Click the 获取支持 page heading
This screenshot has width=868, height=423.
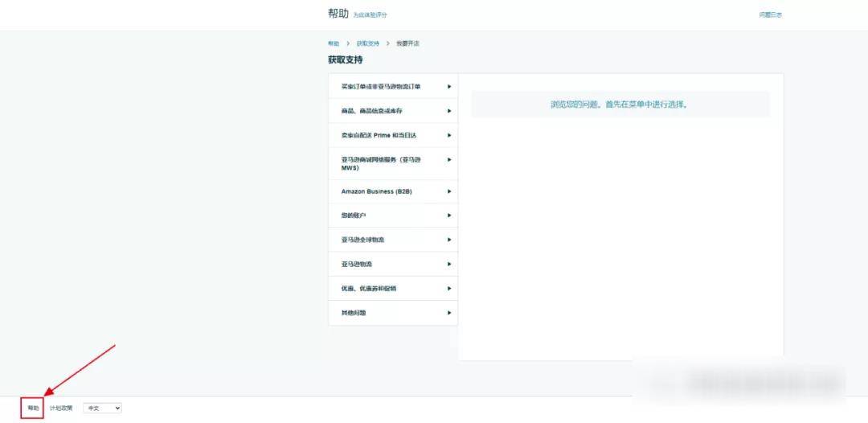click(346, 60)
